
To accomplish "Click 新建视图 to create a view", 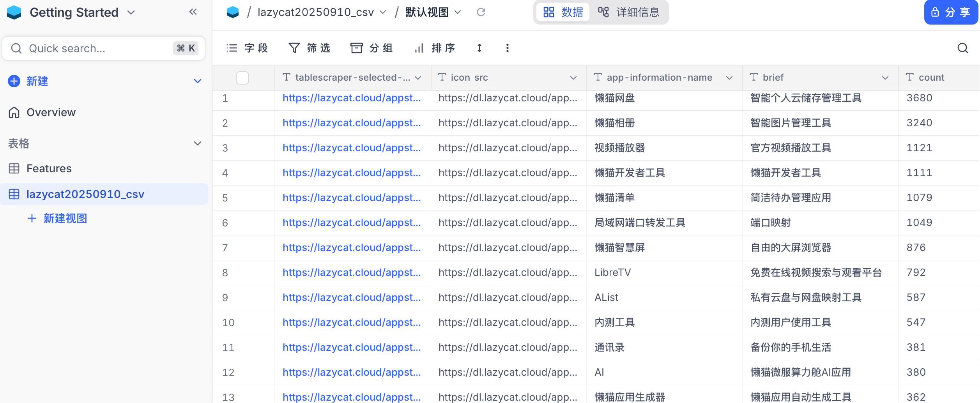I will point(57,218).
